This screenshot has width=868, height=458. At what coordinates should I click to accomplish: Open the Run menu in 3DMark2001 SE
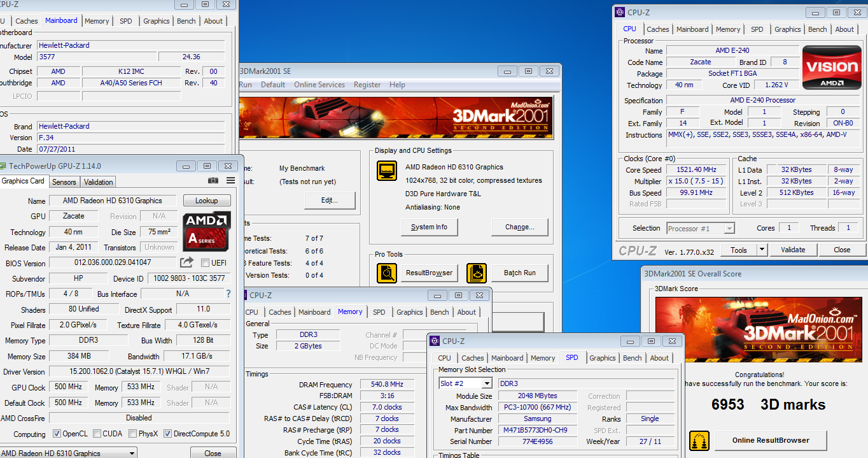coord(245,85)
